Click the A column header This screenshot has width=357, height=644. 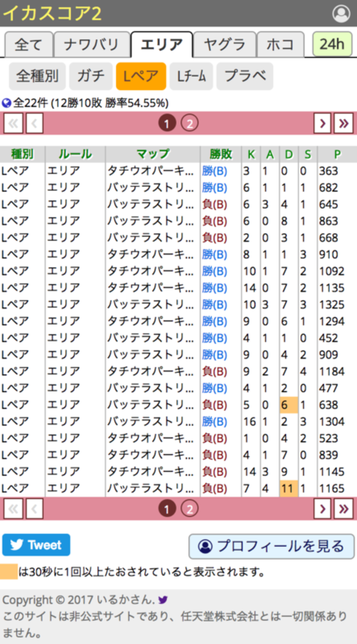[270, 154]
